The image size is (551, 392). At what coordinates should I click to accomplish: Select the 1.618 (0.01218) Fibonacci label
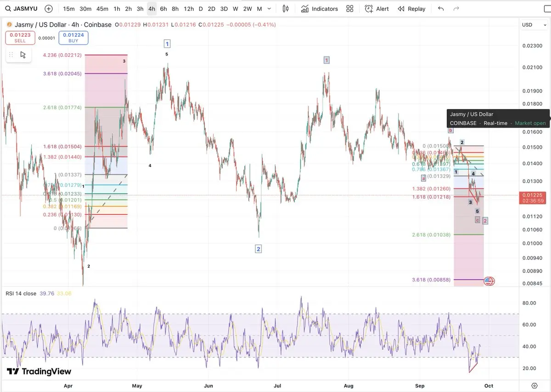[x=431, y=197]
